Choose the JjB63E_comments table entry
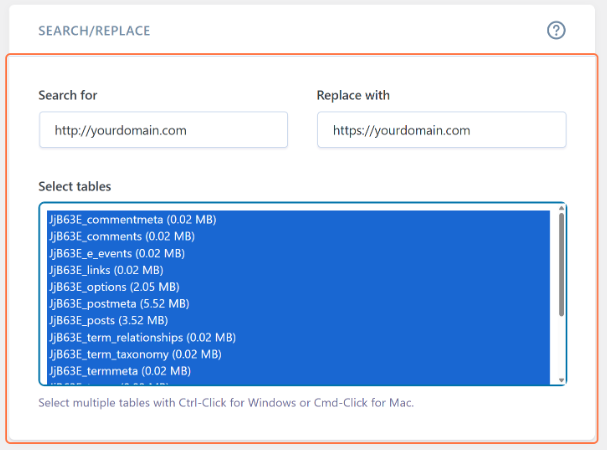This screenshot has width=607, height=450. pos(121,236)
